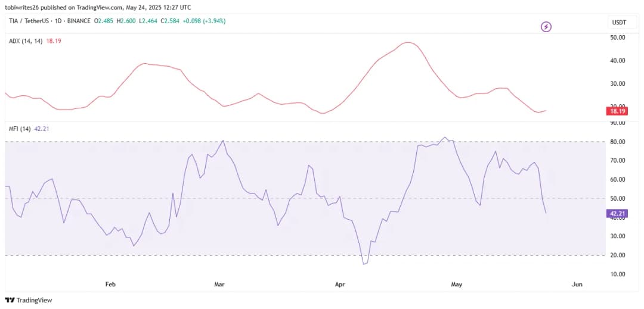Click the lowest MFI dip in April
This screenshot has width=644, height=309.
364,264
